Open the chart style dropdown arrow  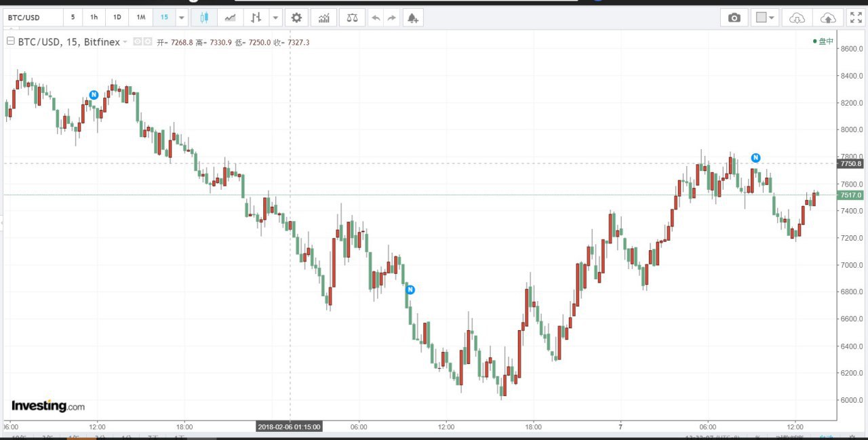point(275,18)
